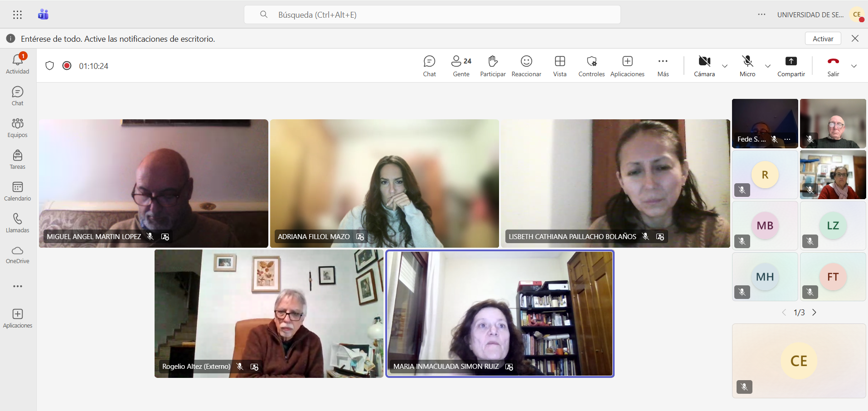The height and width of the screenshot is (411, 868).
Task: Open the meeting Chat panel
Action: point(429,66)
